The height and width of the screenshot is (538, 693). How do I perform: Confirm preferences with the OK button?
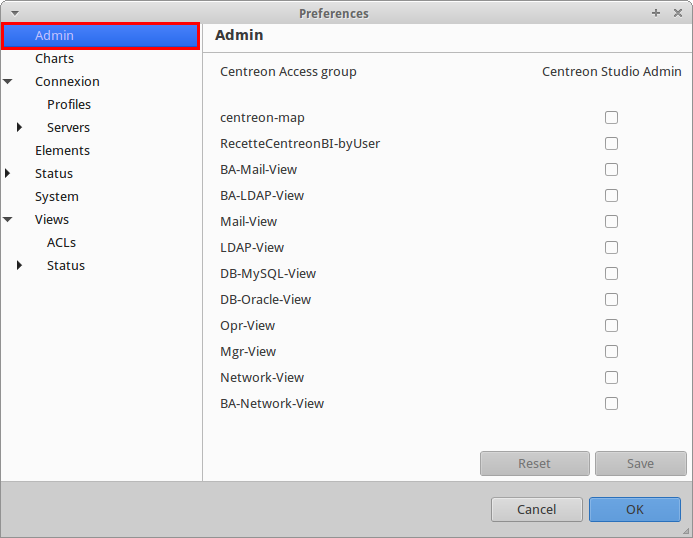(634, 509)
